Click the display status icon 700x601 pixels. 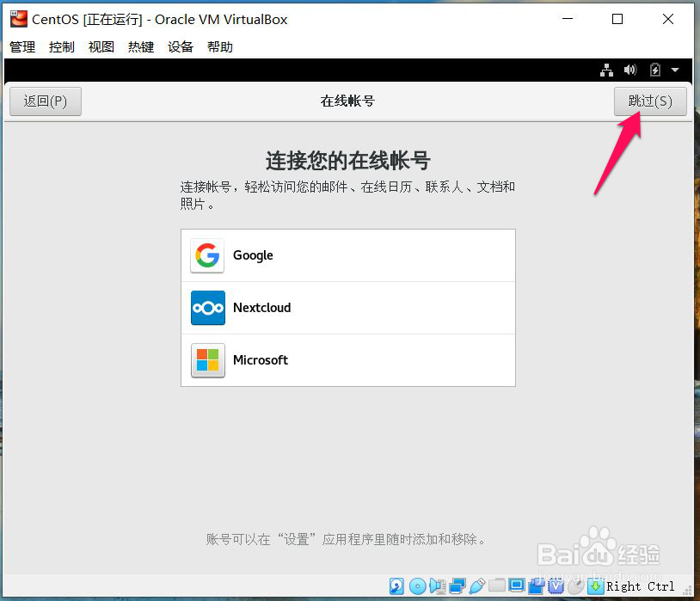pyautogui.click(x=517, y=586)
